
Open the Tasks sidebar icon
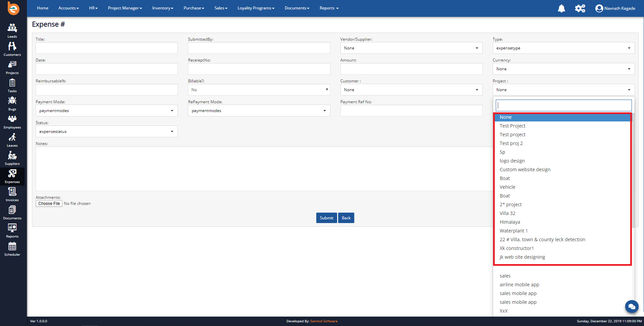tap(12, 85)
